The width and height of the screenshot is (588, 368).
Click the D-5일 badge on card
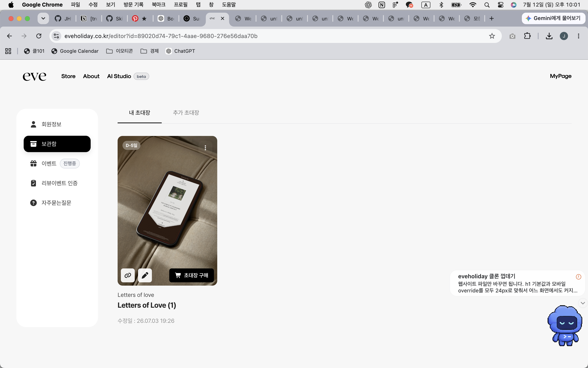[131, 145]
